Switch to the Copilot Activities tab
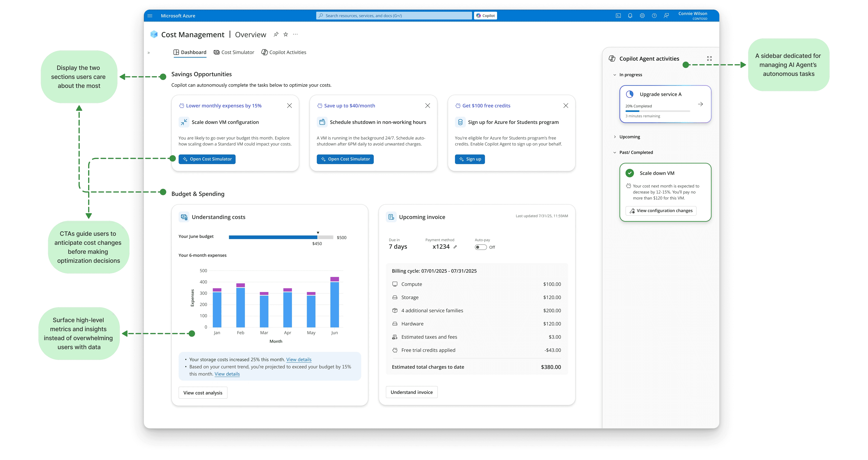868x460 pixels. tap(284, 52)
